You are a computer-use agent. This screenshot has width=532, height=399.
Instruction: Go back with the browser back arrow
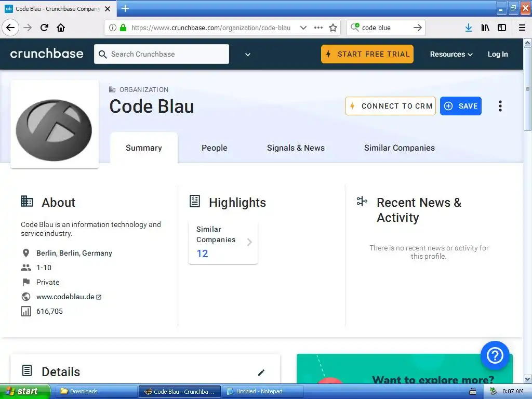[x=10, y=28]
